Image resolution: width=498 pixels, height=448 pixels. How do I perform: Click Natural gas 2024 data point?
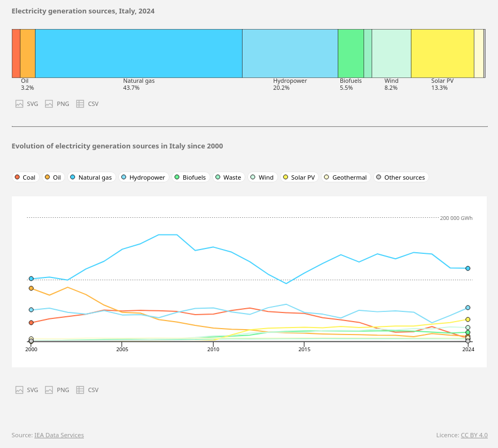pyautogui.click(x=468, y=268)
